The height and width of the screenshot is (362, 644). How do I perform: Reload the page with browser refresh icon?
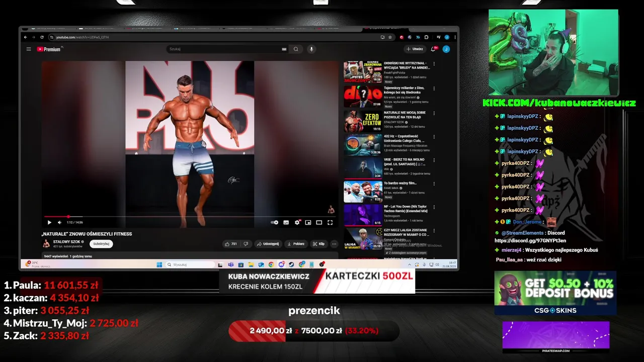(42, 37)
